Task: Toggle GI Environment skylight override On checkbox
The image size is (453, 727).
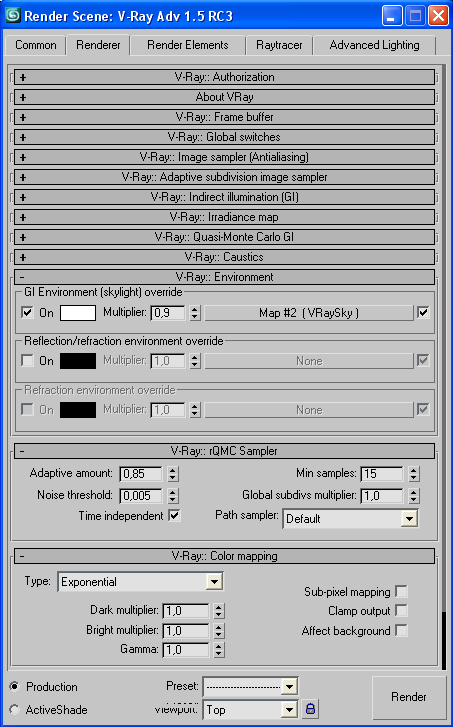Action: [x=27, y=312]
